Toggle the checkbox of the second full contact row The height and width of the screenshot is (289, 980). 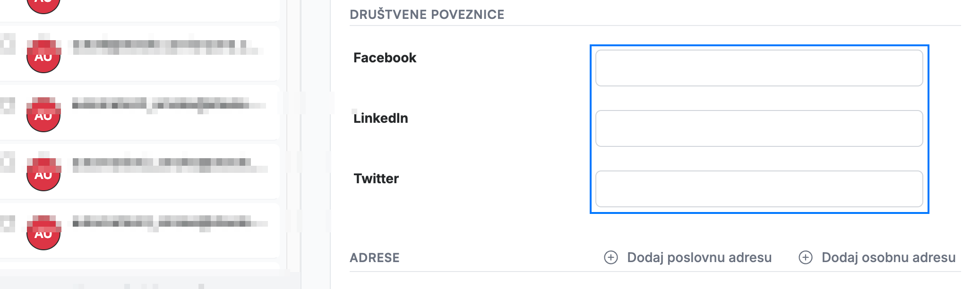tap(7, 104)
